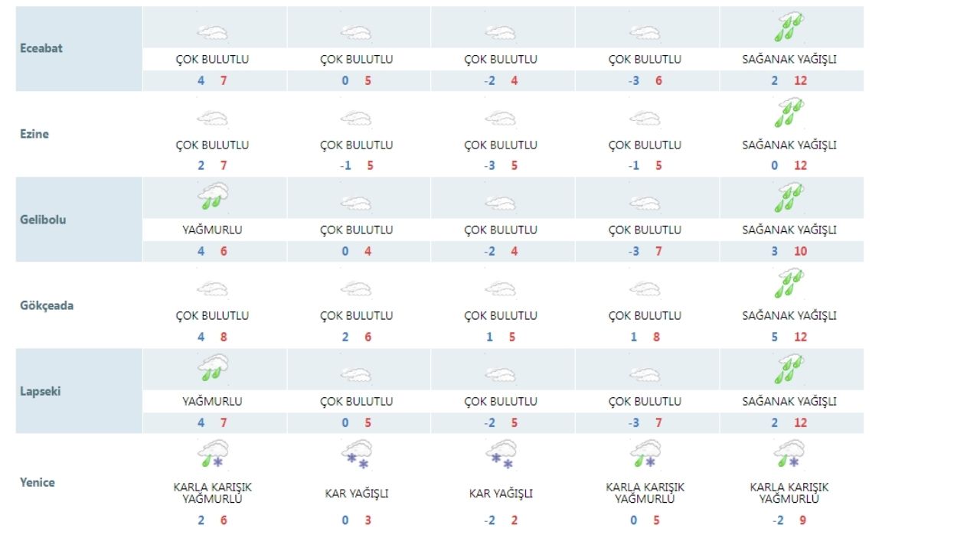The height and width of the screenshot is (551, 980).
Task: Select Lapseki's Sağanak Yağışlı shower icon
Action: pos(789,369)
